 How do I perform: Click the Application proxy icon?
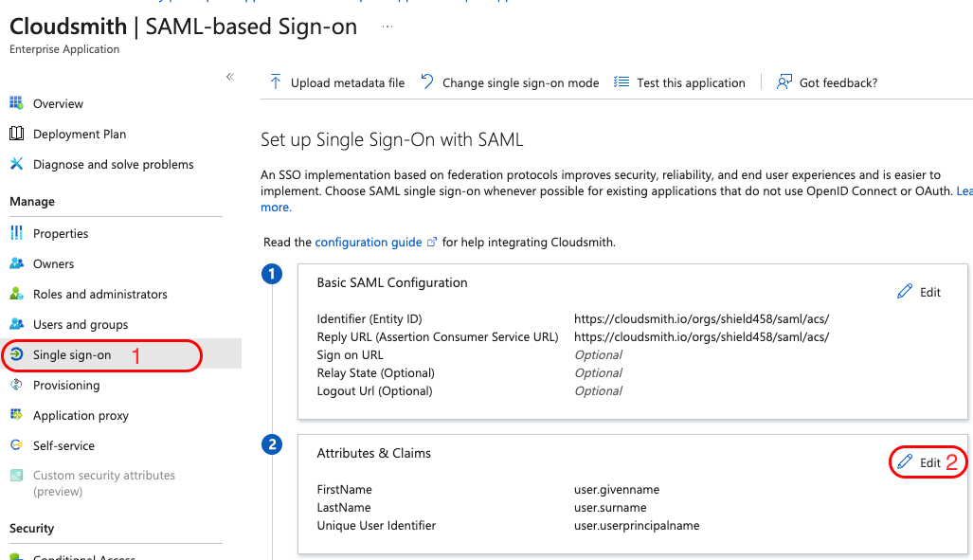pyautogui.click(x=16, y=415)
